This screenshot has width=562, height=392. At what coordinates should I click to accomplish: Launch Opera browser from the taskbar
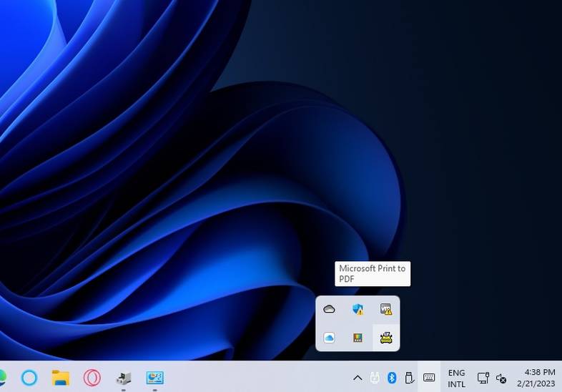[x=92, y=377]
